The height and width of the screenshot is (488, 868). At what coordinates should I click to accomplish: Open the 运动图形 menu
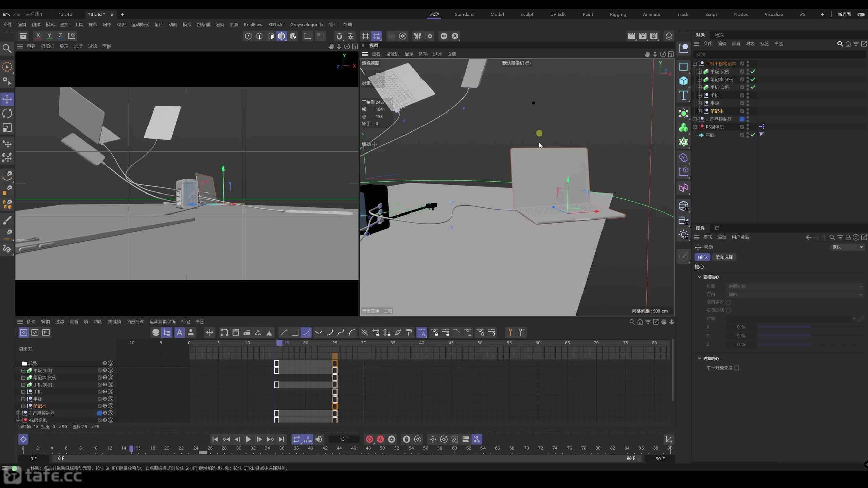click(140, 25)
